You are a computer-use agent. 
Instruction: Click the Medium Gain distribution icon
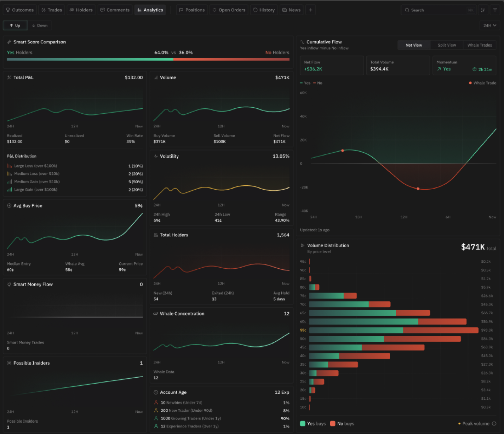tap(9, 182)
